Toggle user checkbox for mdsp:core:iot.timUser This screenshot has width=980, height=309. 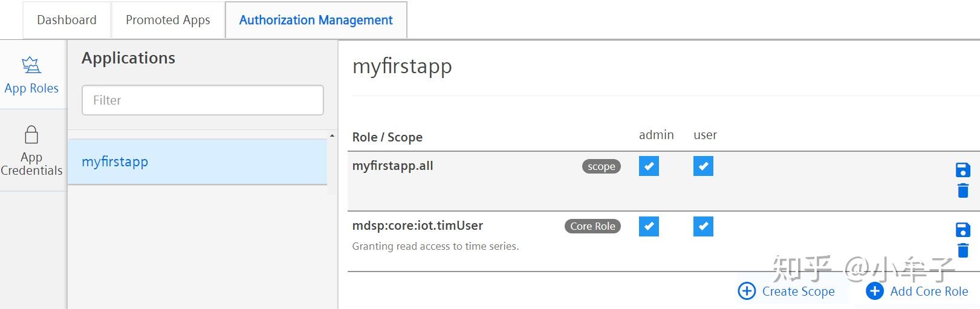click(703, 226)
